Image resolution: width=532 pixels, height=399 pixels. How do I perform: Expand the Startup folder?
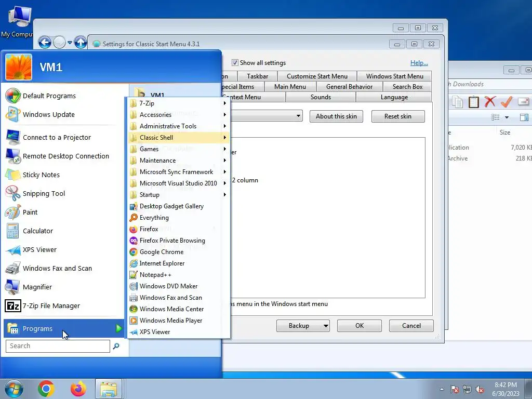(x=178, y=195)
